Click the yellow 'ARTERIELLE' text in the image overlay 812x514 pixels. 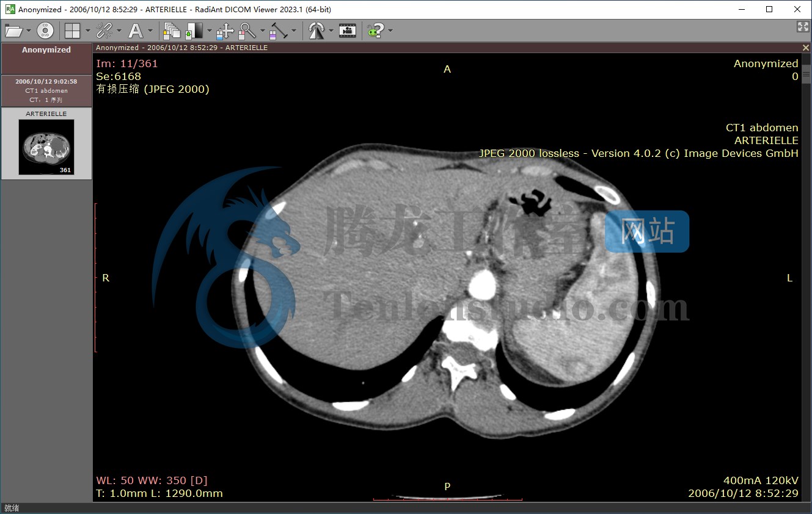click(x=766, y=140)
